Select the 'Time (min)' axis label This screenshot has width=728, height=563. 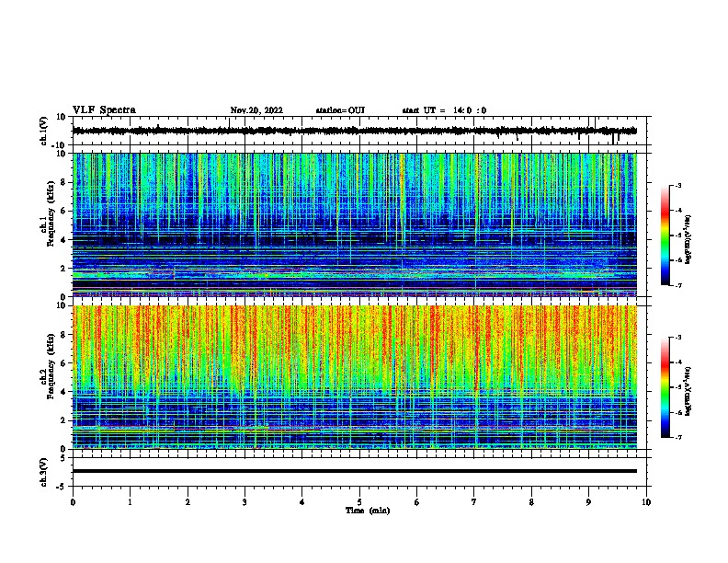[x=368, y=511]
